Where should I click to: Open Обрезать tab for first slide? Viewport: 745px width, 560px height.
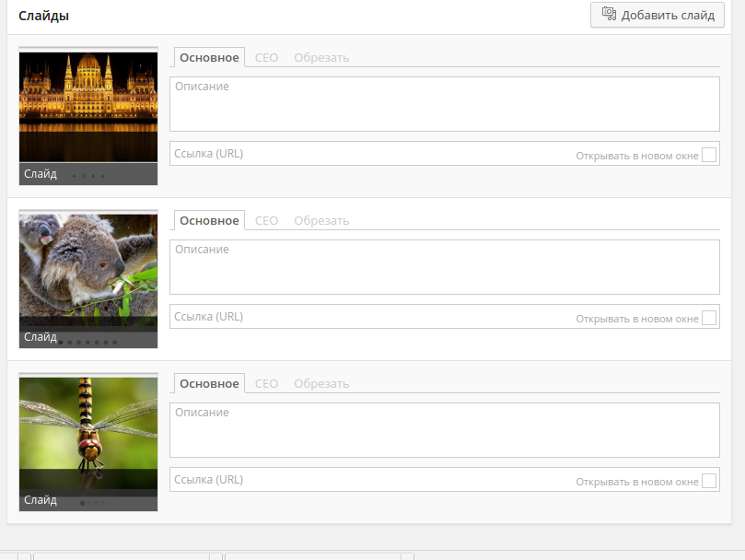point(321,58)
